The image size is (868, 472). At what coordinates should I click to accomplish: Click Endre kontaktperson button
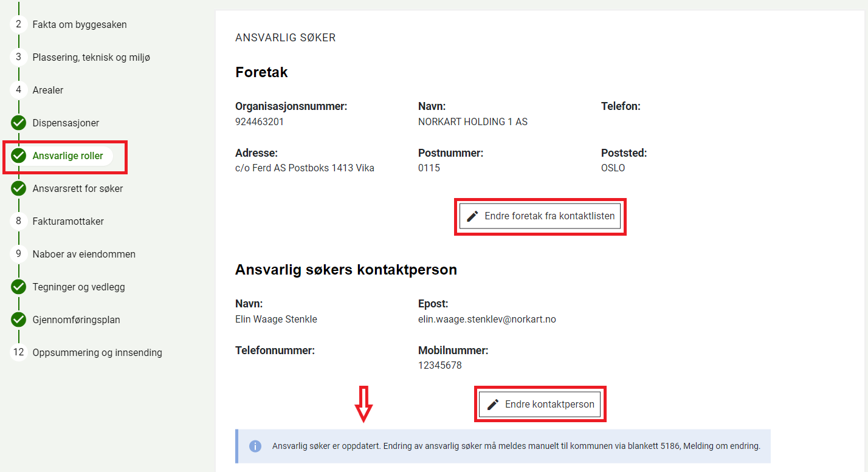click(x=540, y=405)
